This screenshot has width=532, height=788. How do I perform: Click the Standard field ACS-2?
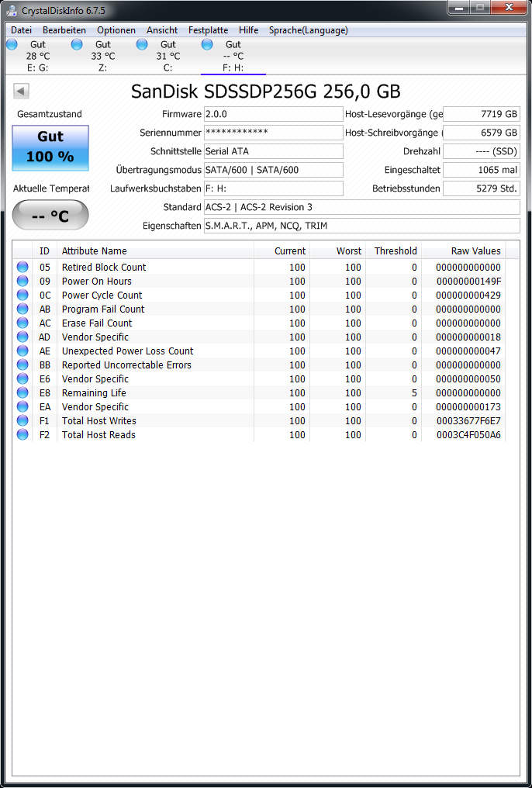pos(361,207)
